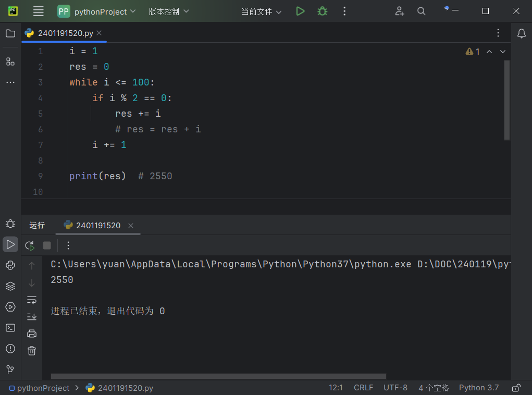Click the while i <= 100 code line
Viewport: 532px width, 395px height.
click(112, 82)
